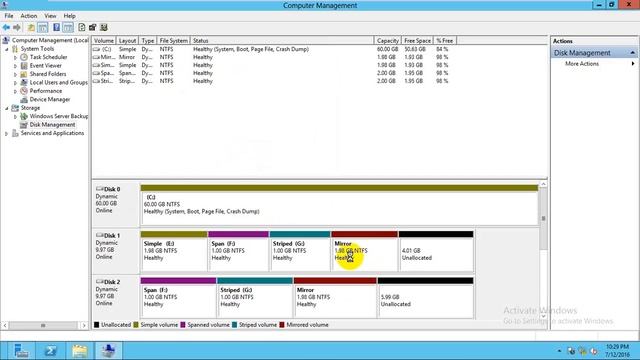Click the Disk 1 drive icon

click(100, 236)
